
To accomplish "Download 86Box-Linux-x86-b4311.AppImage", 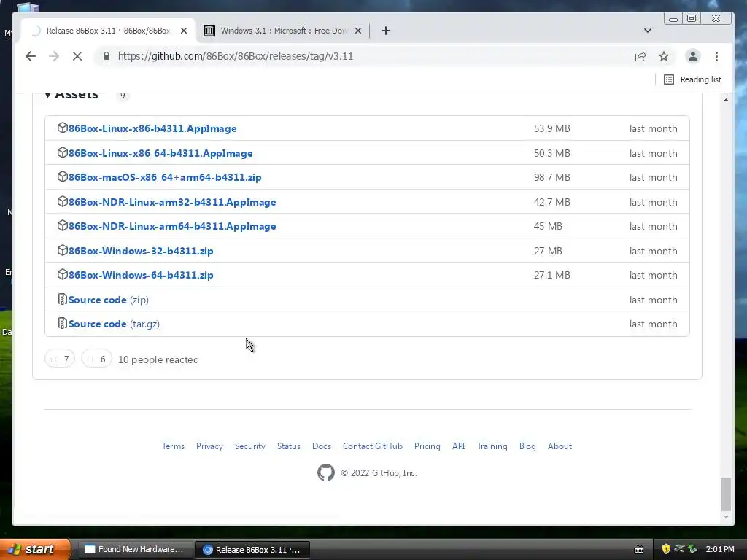I will tap(152, 128).
